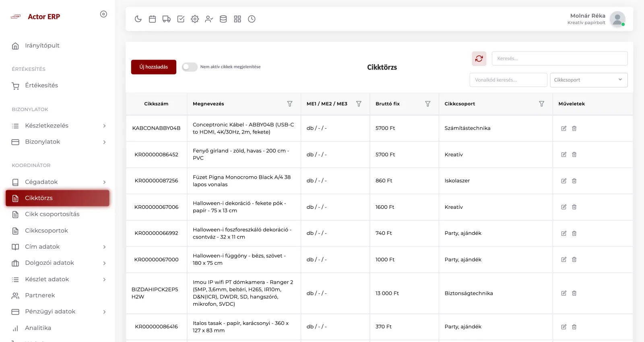Open the Cikkcsoport dropdown

(589, 80)
